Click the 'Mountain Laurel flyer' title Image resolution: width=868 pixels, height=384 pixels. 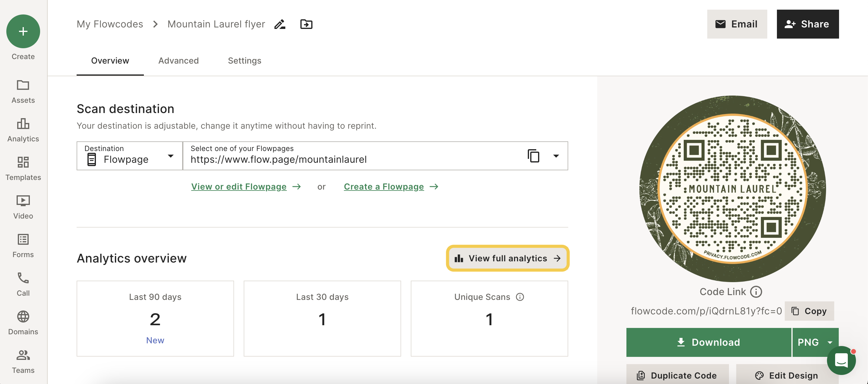click(x=216, y=24)
